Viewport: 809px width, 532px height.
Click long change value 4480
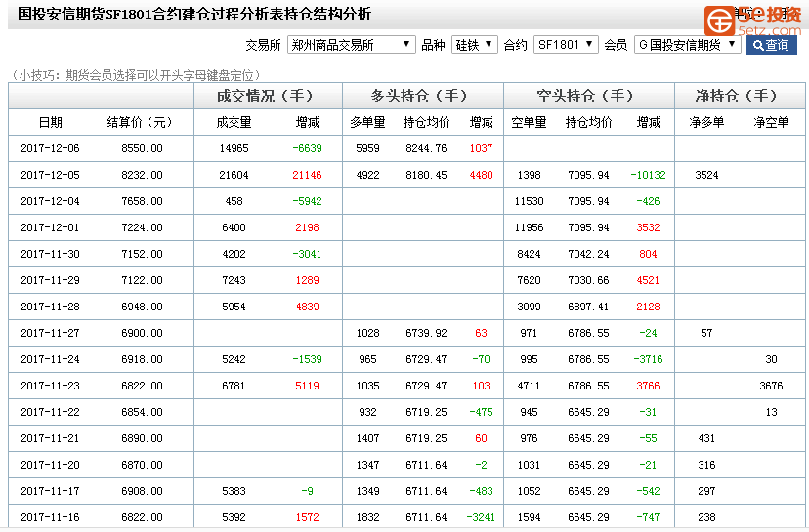[481, 175]
